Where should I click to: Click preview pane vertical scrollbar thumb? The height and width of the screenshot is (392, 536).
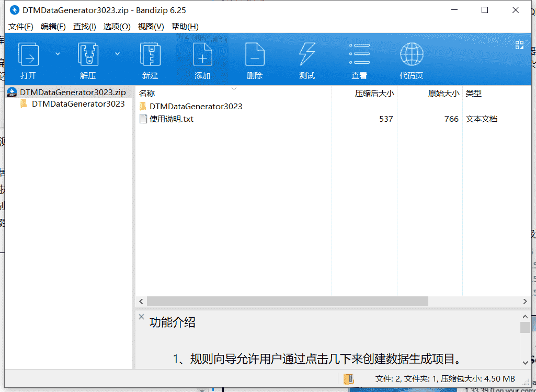pos(526,327)
